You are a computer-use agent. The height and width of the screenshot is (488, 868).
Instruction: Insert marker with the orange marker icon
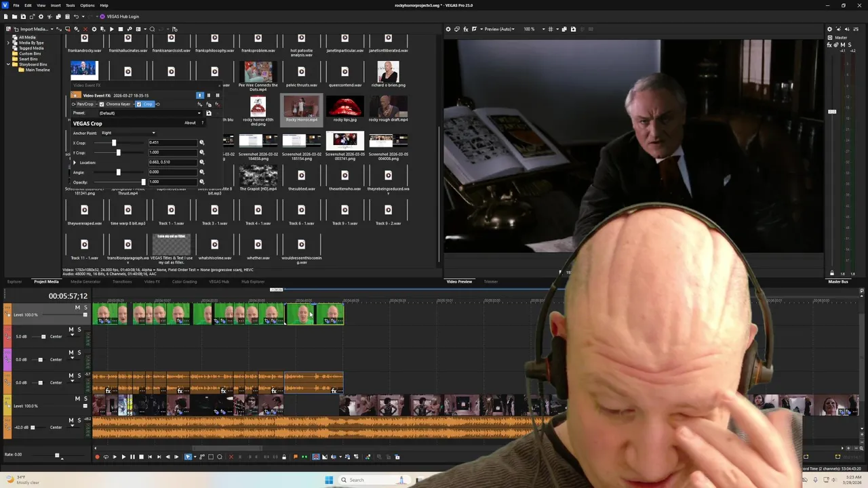coord(296,457)
